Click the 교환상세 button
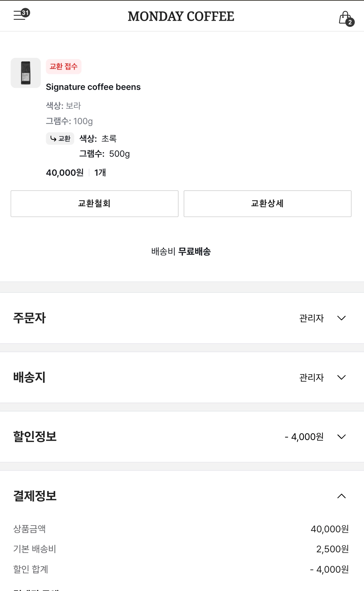The image size is (364, 591). click(x=267, y=204)
